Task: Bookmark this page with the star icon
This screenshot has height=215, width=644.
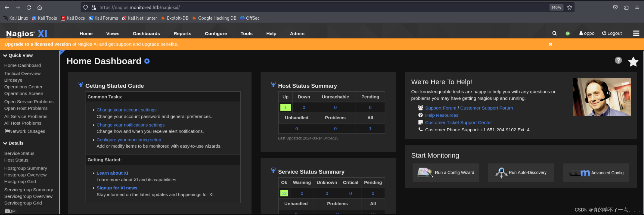Action: [570, 8]
